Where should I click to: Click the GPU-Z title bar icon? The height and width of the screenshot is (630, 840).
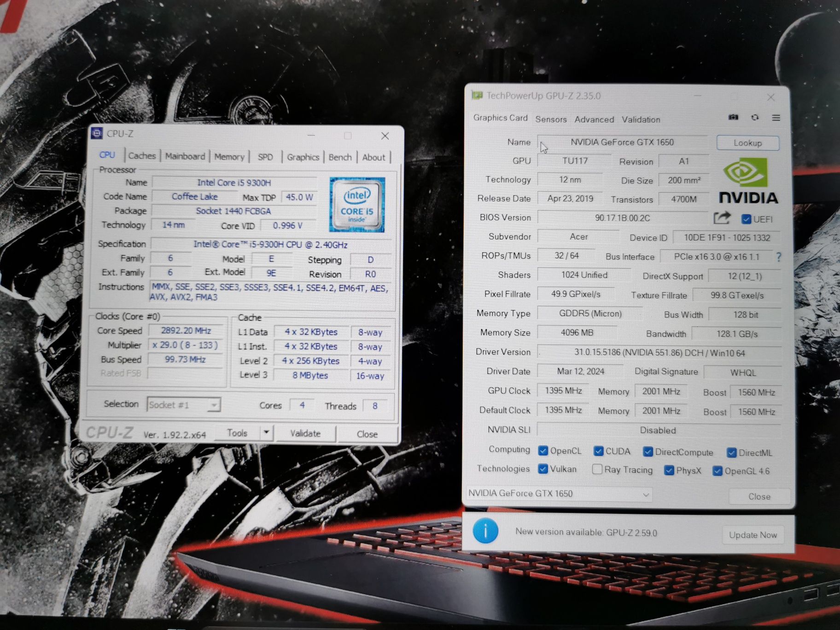click(477, 95)
